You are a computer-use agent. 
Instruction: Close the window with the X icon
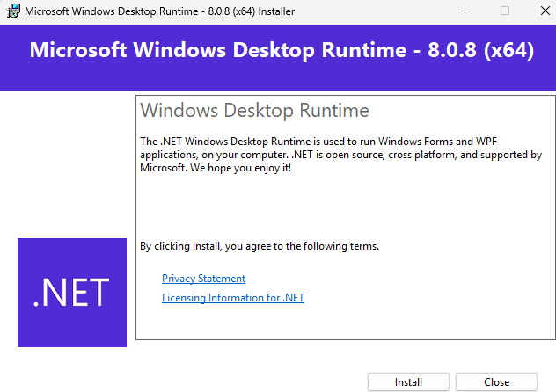[545, 11]
